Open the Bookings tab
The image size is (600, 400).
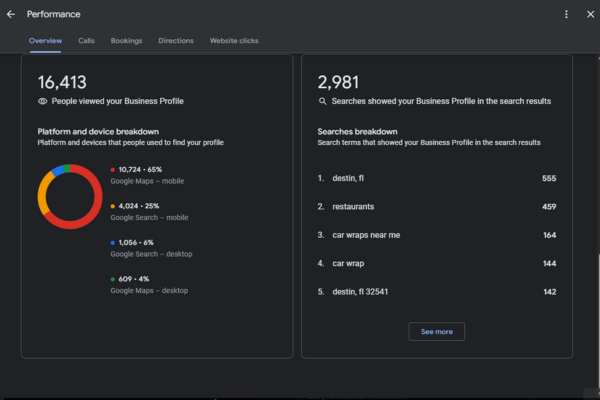126,41
